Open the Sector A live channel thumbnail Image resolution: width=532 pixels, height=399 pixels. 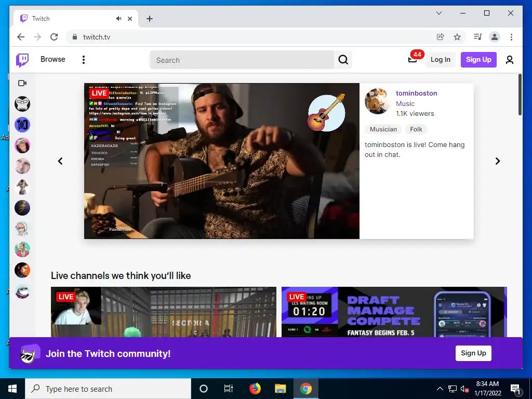point(164,312)
